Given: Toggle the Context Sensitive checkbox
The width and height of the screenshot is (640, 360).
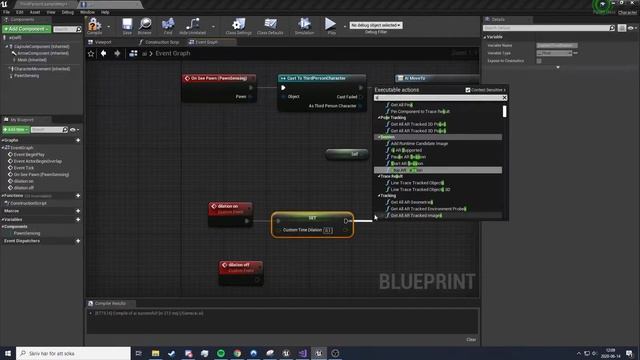Looking at the screenshot, I should click(x=468, y=90).
